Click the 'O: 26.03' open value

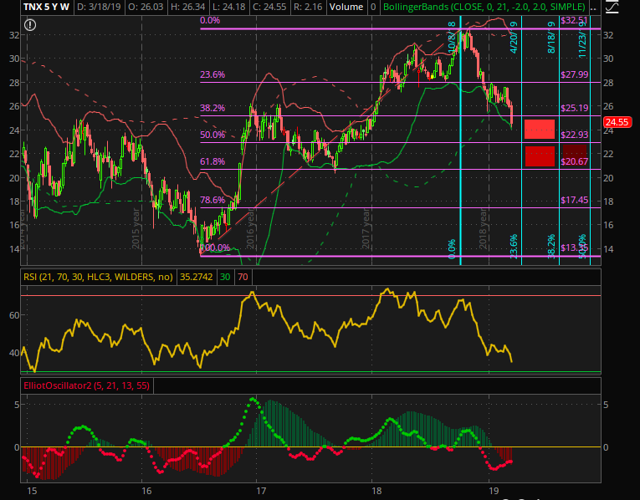tap(146, 7)
